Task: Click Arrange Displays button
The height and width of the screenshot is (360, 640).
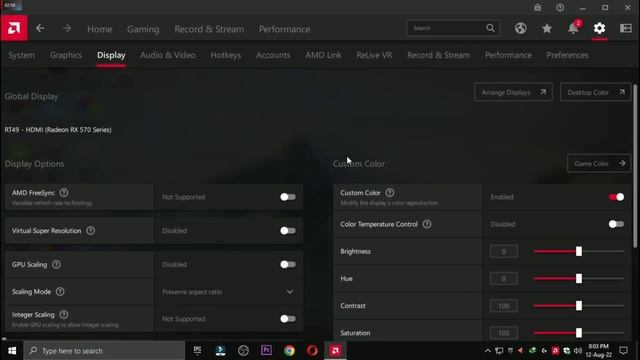Action: (513, 92)
